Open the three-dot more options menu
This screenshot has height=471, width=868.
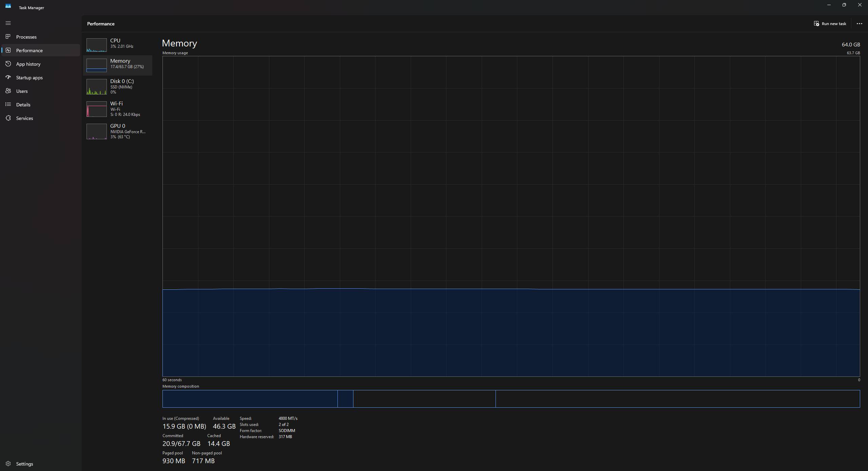[x=859, y=24]
